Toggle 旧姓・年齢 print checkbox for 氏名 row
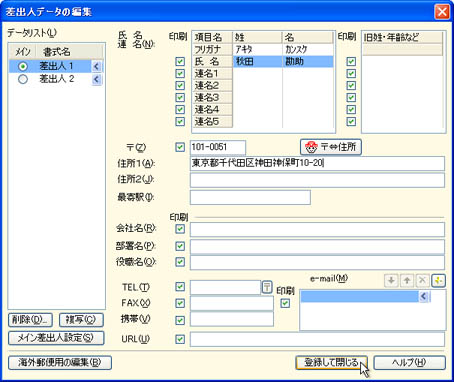 coord(351,61)
